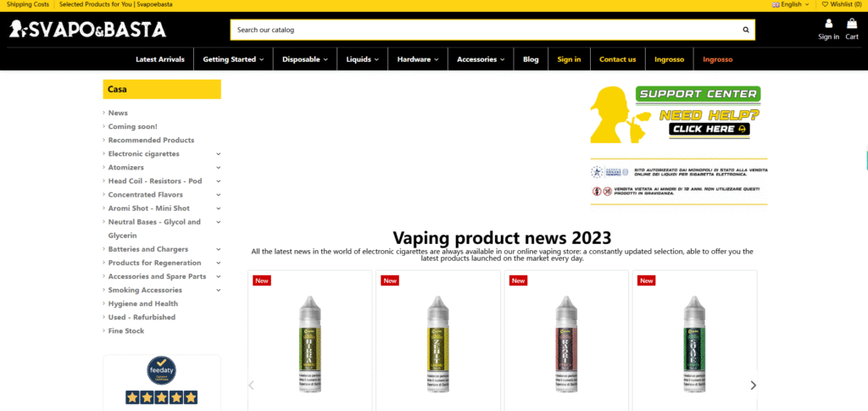Open the Sign in user icon

coord(829,23)
